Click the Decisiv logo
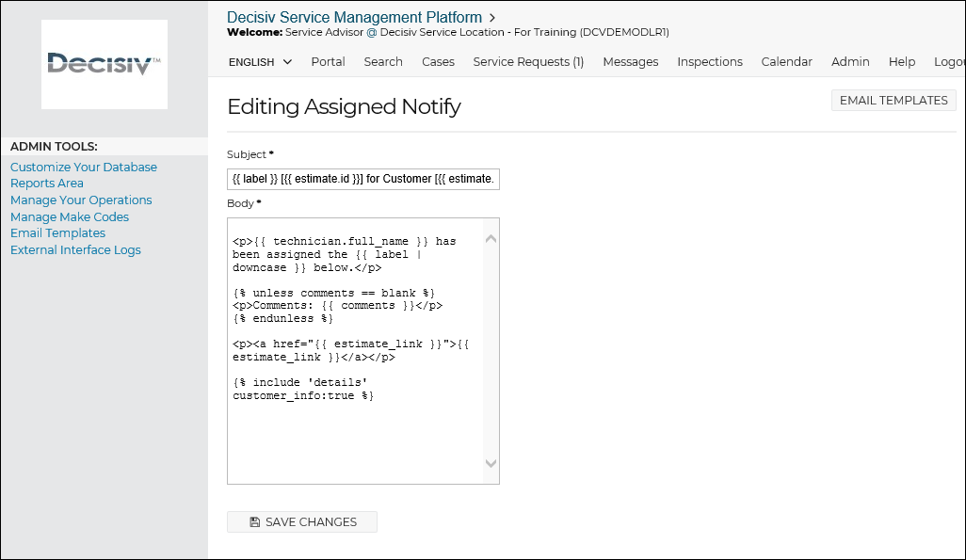 click(x=105, y=64)
